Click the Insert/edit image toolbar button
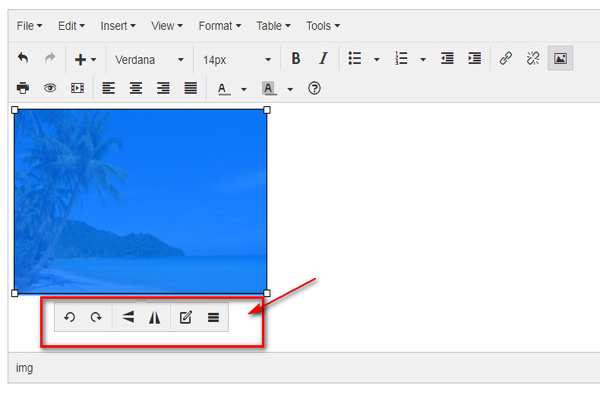600x400 pixels. point(560,59)
